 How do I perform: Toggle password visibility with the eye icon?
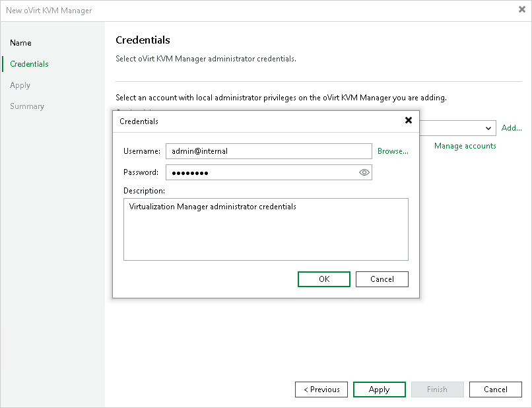pos(364,172)
